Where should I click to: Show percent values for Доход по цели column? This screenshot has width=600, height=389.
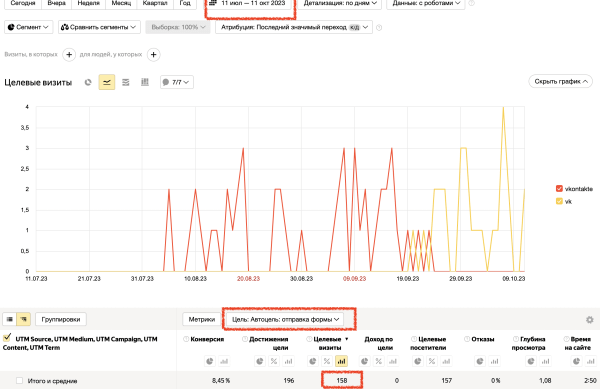point(378,361)
